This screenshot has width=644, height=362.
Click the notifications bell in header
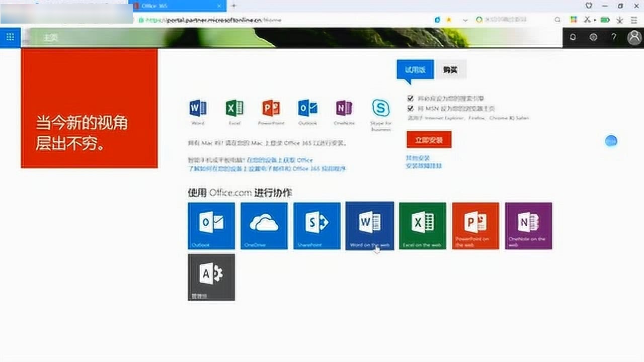coord(573,37)
